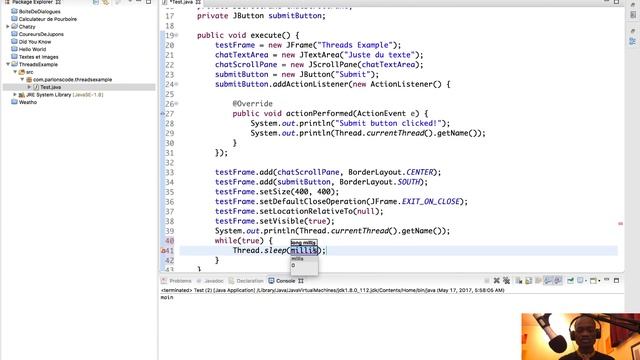This screenshot has width=640, height=360.
Task: Click the 'Threads Example' string on line 20
Action: tap(355, 45)
